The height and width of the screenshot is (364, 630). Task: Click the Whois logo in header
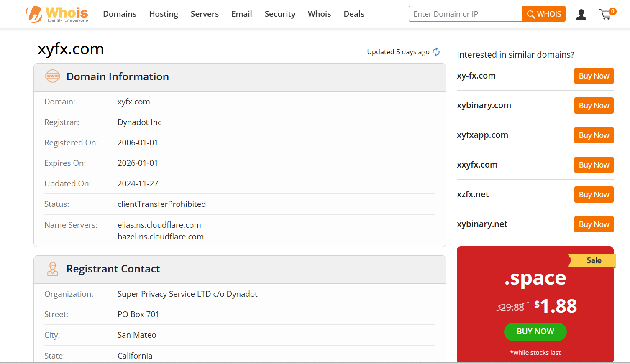[x=57, y=14]
